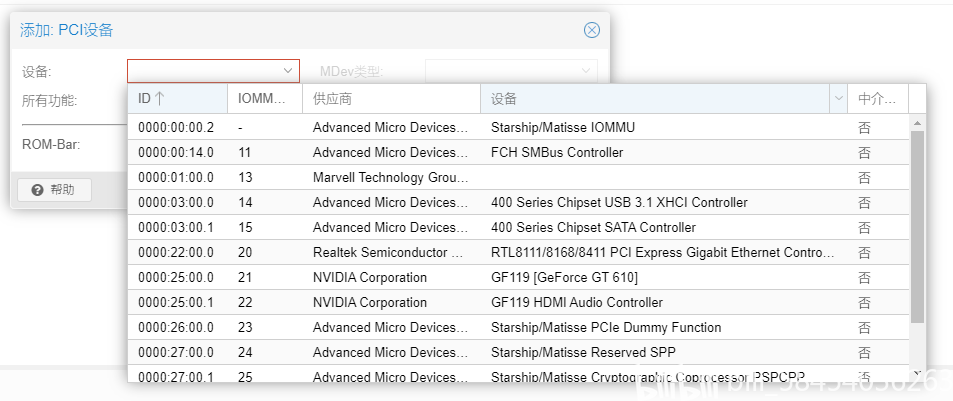
Task: Select Starship/Matisse PCIe Dummy Function row
Action: (x=606, y=327)
